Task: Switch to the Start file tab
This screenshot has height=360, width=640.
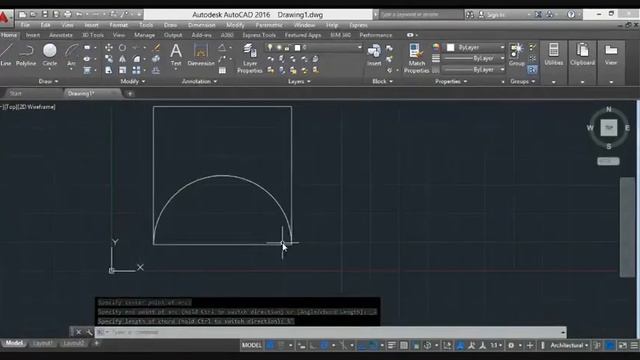Action: point(16,93)
